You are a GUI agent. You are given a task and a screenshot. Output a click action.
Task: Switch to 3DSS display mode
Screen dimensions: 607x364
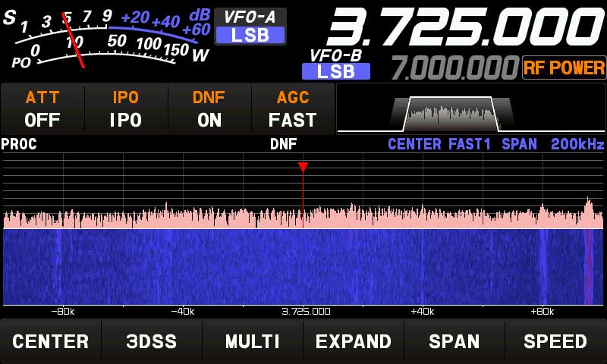pos(151,341)
